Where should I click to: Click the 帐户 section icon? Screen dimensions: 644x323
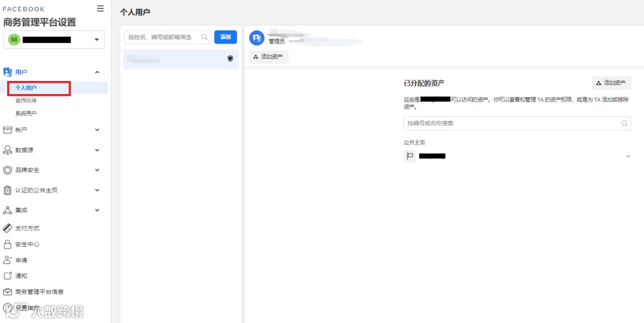pos(8,130)
